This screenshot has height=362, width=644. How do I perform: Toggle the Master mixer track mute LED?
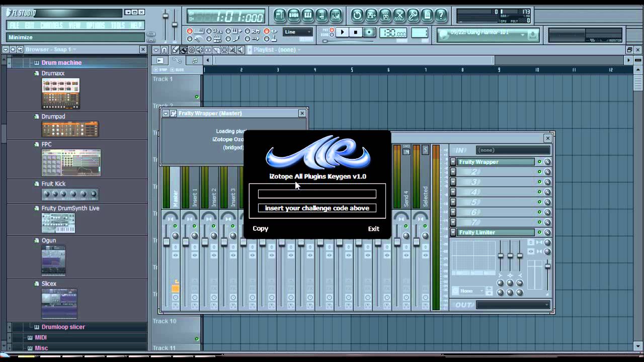[175, 226]
